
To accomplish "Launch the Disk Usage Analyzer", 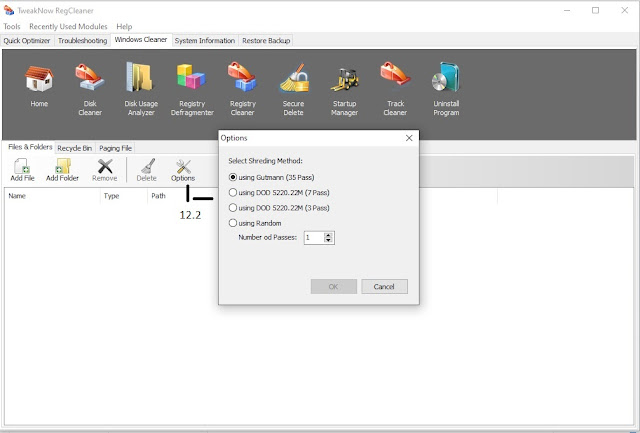I will [x=141, y=89].
